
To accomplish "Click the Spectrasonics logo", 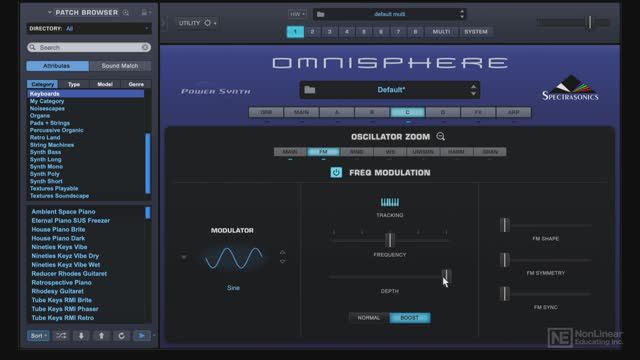I will [x=570, y=88].
